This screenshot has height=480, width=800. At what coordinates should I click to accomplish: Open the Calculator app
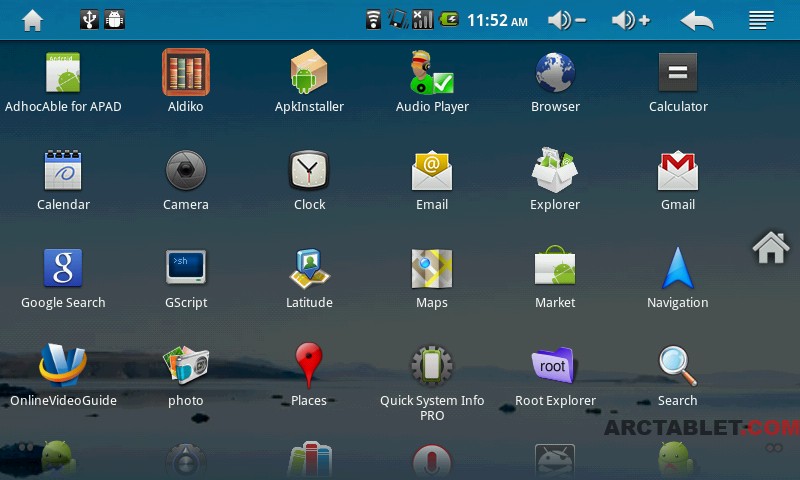(x=678, y=72)
